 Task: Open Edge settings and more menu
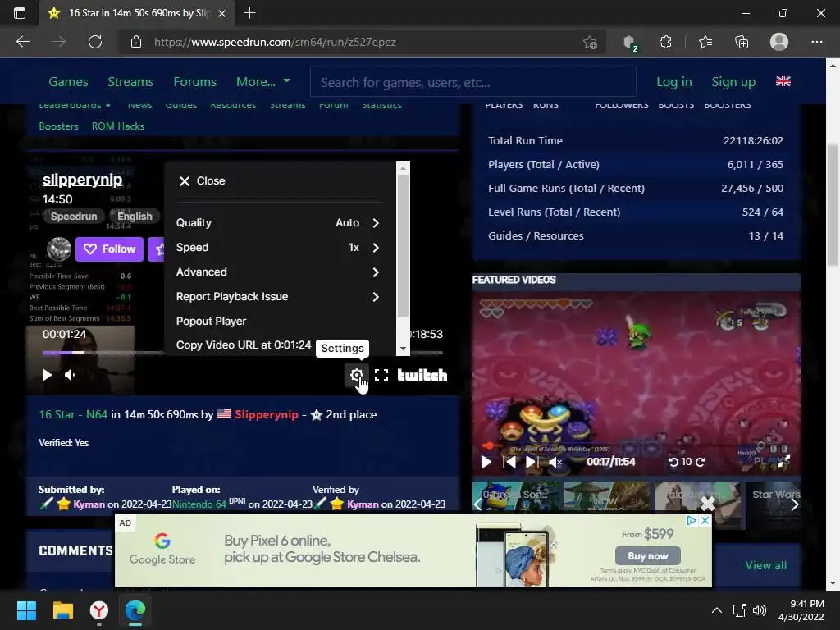[816, 42]
